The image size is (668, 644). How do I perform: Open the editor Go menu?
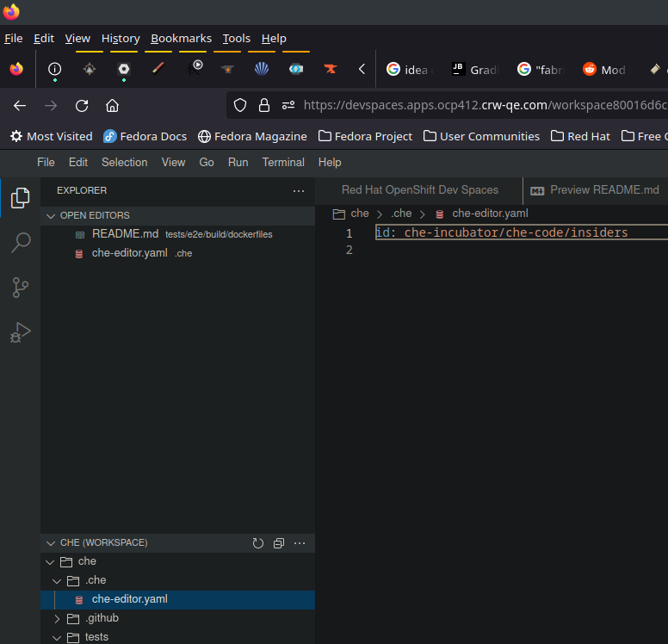pos(207,163)
